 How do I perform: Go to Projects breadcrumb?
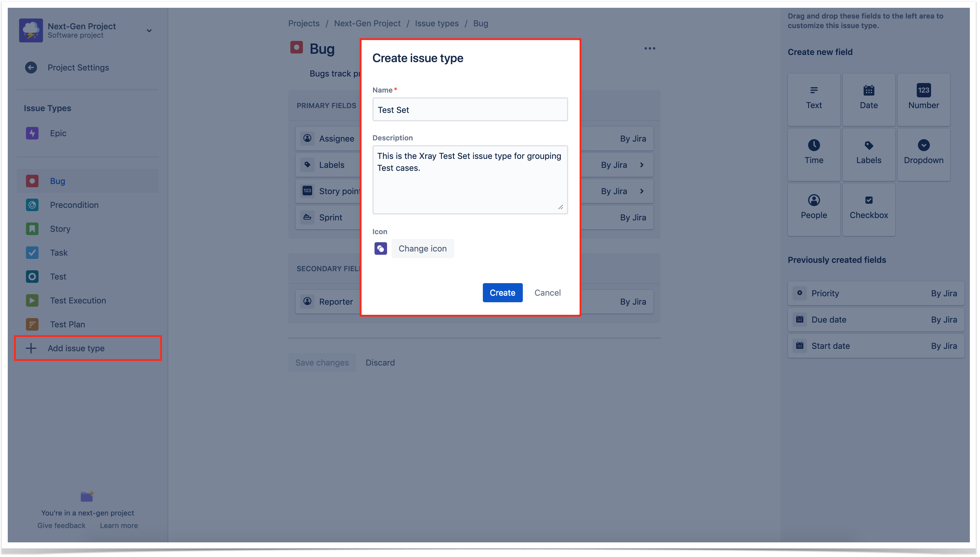pyautogui.click(x=304, y=23)
